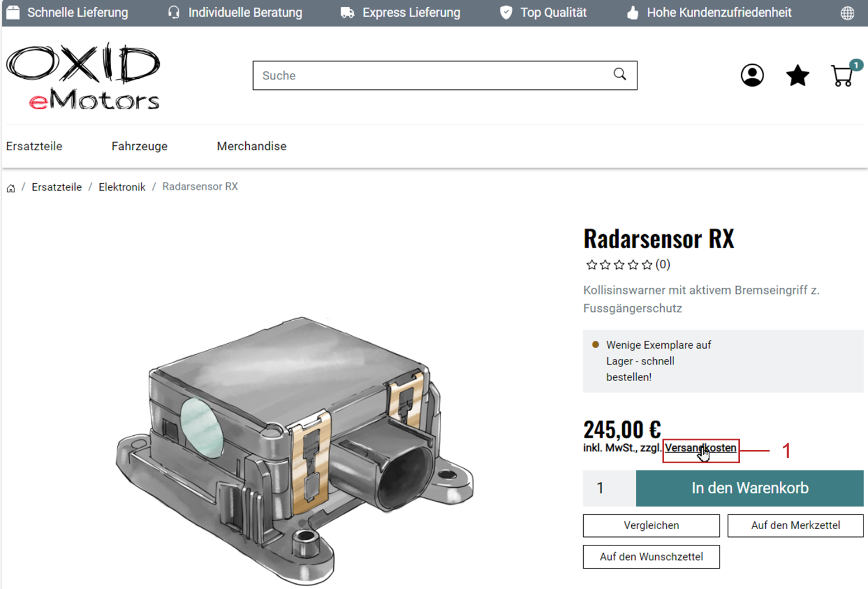Click the rating stars of Radarsensor RX
The height and width of the screenshot is (589, 868).
click(619, 265)
